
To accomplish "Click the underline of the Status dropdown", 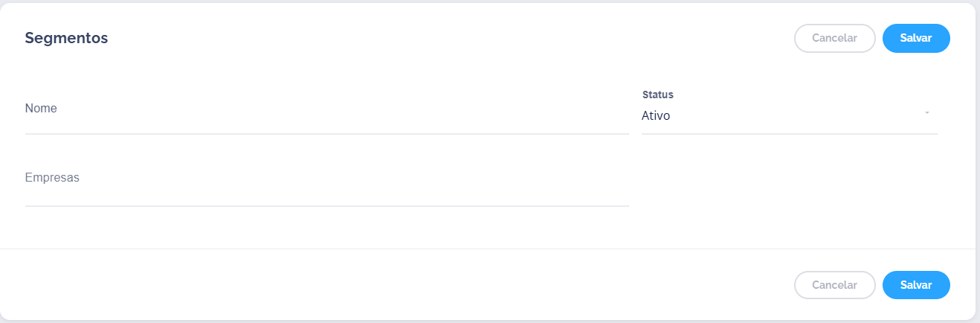I will coord(789,134).
